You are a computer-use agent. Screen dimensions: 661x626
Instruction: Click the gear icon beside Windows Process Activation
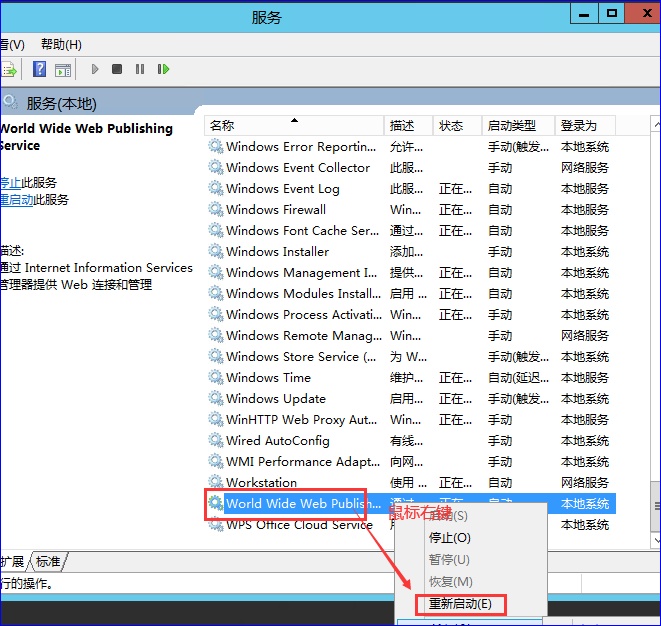216,314
